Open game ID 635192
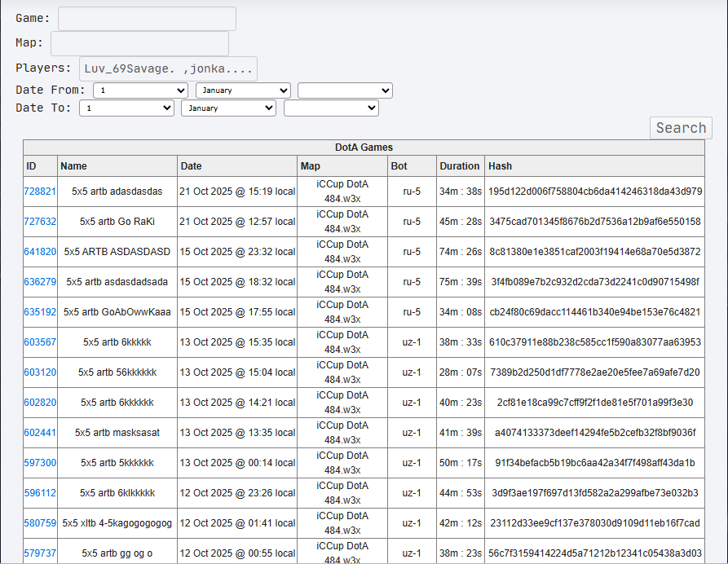Screen dimensions: 728x564 coord(40,312)
